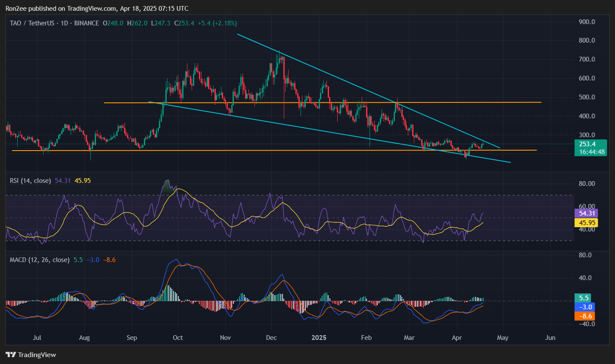Click the Oct label on time axis
The height and width of the screenshot is (364, 615).
click(x=177, y=337)
